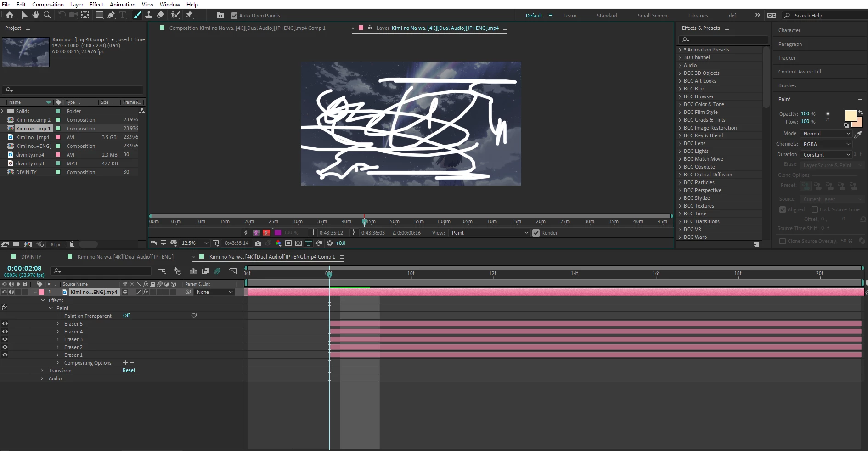Click Reset next to Transform
868x451 pixels.
click(x=129, y=370)
